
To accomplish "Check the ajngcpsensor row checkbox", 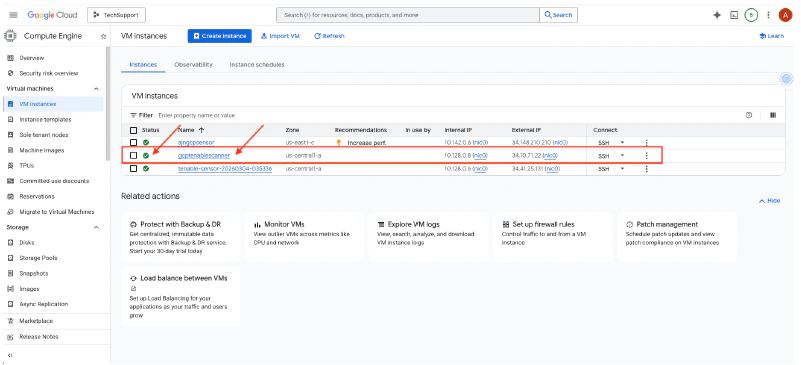I will pyautogui.click(x=133, y=142).
